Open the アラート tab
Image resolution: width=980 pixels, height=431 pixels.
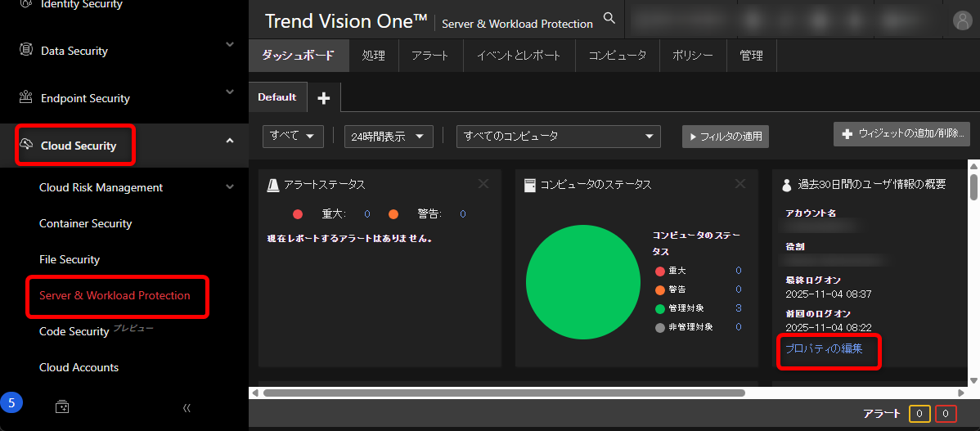[x=430, y=55]
